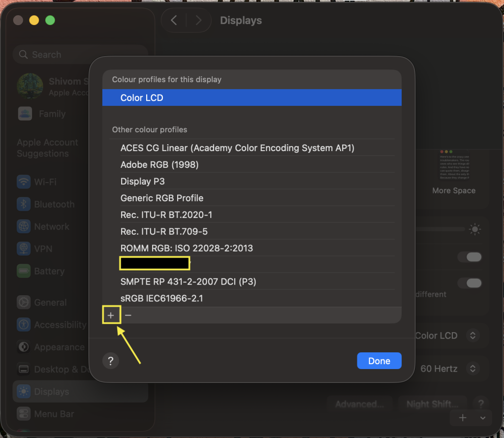The width and height of the screenshot is (504, 438).
Task: Toggle the switch under the brightness slider
Action: click(x=470, y=257)
